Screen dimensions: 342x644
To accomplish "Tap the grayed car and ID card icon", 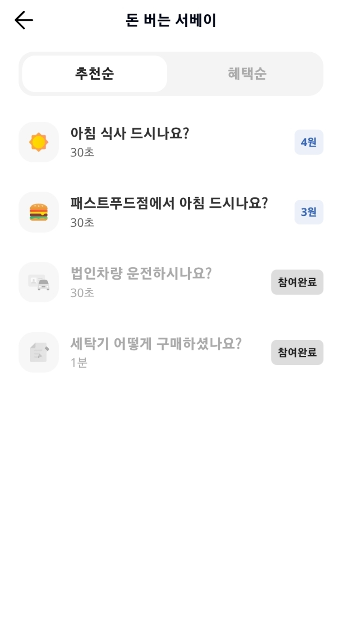I will (39, 282).
